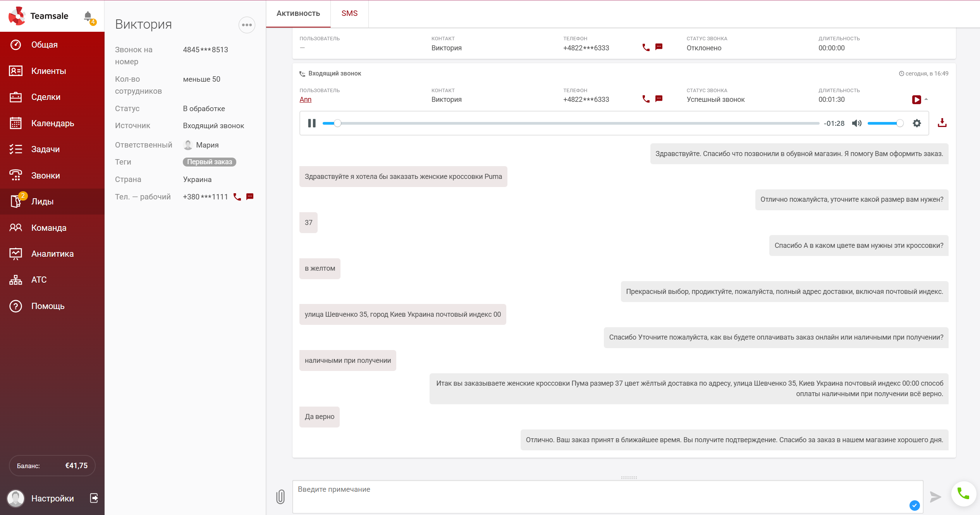Click the logout icon next to Настройки

pos(94,498)
